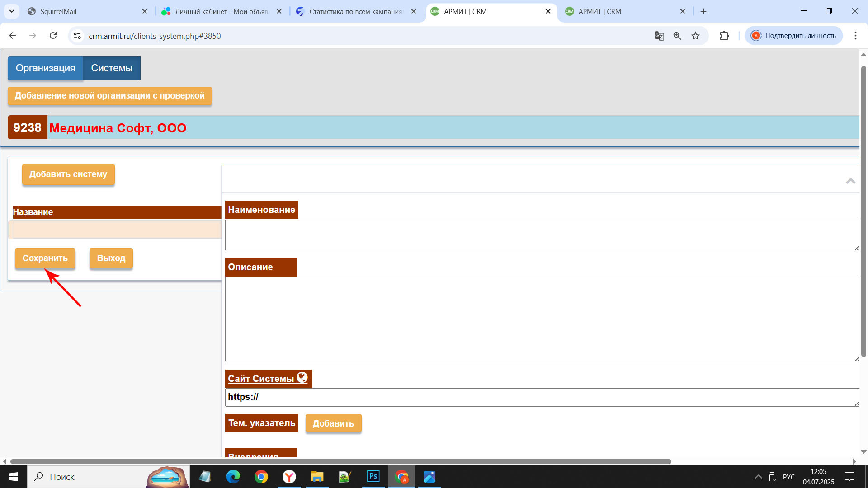Open a new browser tab
868x488 pixels.
click(x=703, y=11)
